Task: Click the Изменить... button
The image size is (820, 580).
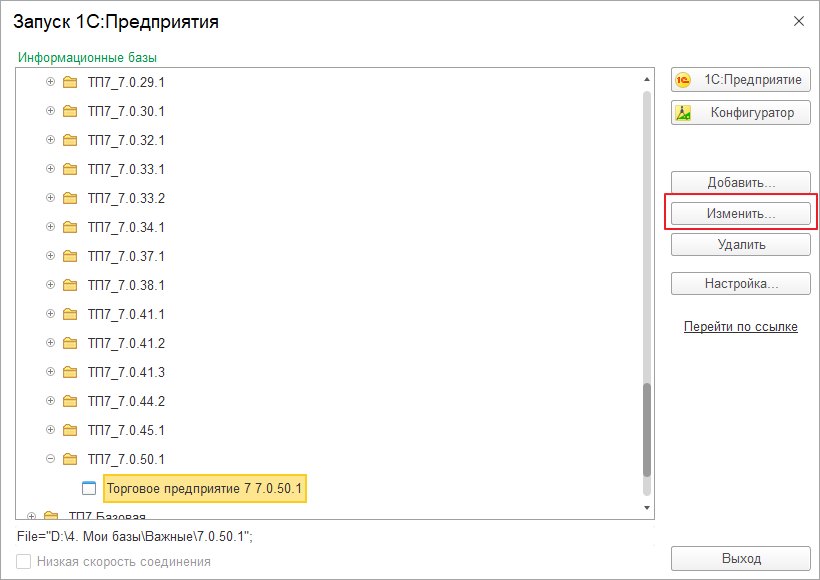Action: (x=741, y=213)
